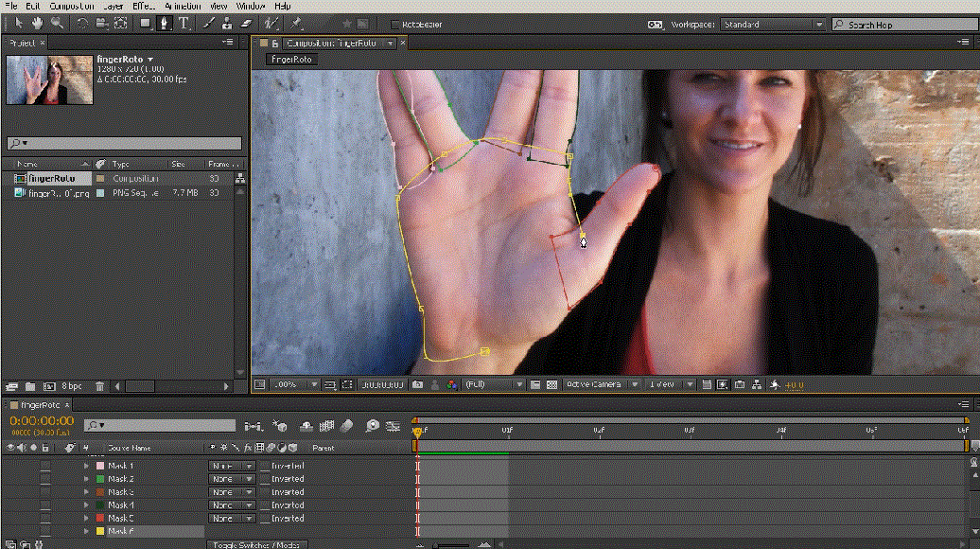The image size is (980, 549).
Task: Select the Horizontal Type tool
Action: pos(184,24)
